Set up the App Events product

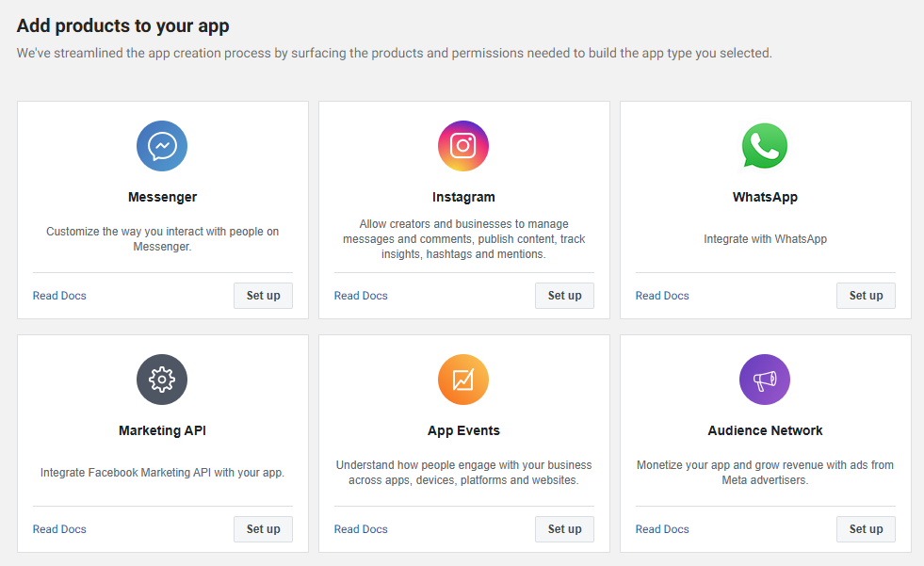coord(564,529)
